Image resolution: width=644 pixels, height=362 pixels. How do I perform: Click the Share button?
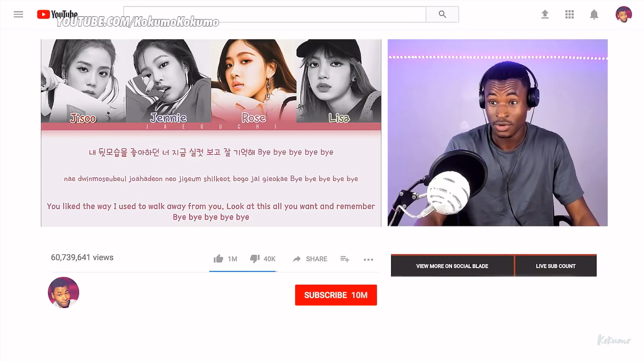tap(310, 259)
